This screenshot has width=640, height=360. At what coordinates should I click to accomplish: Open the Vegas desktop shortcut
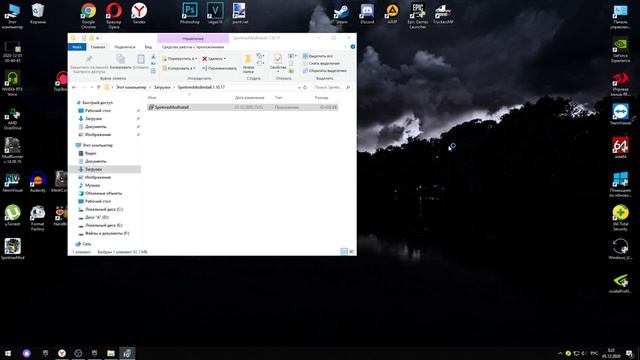(215, 13)
